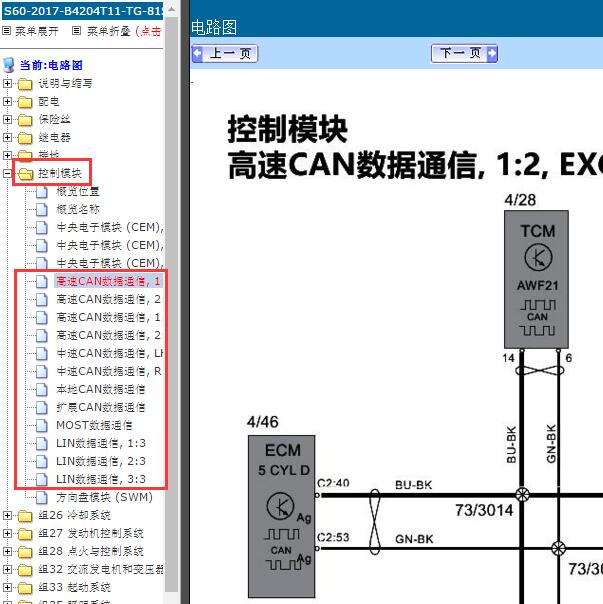Go to previous page with 上一页
603x604 pixels.
(225, 54)
